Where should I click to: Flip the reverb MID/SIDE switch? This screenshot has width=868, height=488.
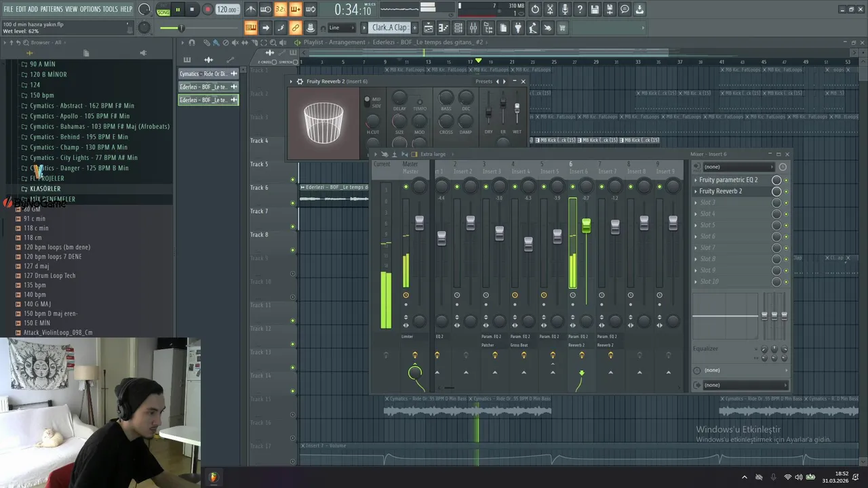367,102
